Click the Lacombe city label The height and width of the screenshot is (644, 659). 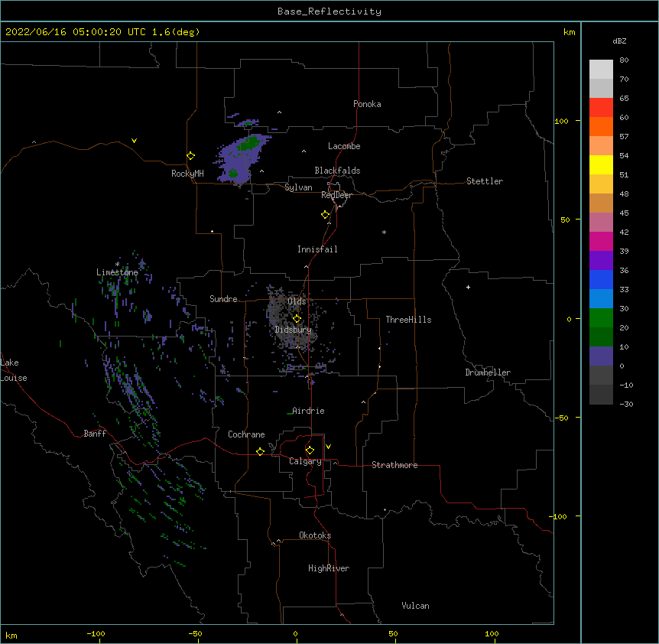[344, 146]
